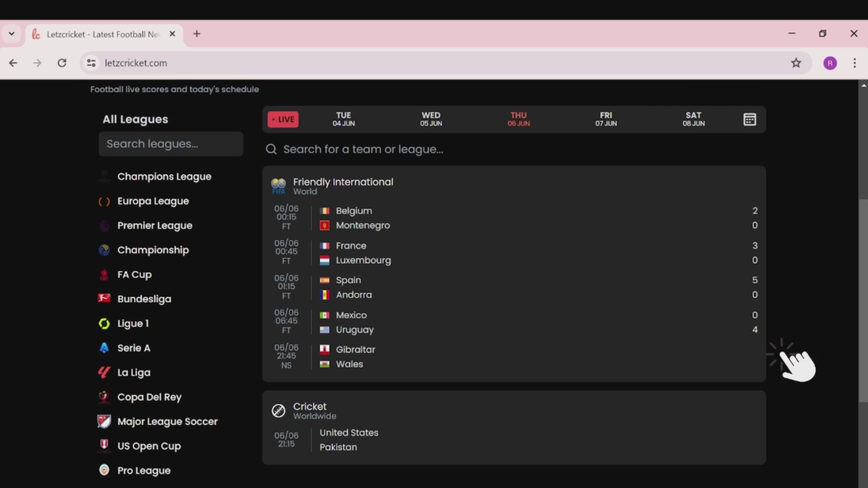Select the TUE 04 JUN date tab
This screenshot has height=488, width=868.
pyautogui.click(x=344, y=119)
